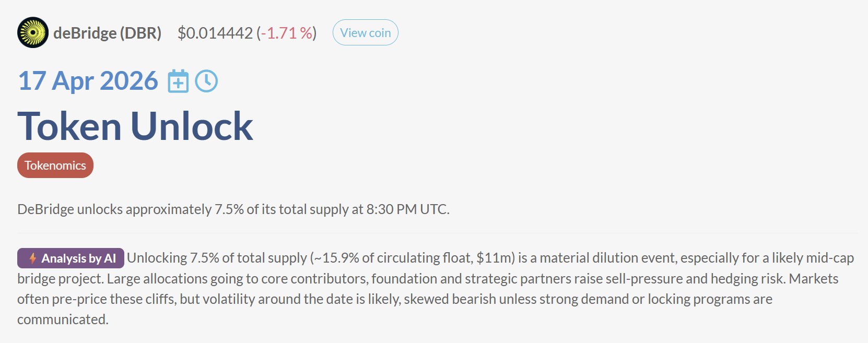Viewport: 868px width, 343px height.
Task: Click the deBridge sunburst logo icon
Action: [x=33, y=32]
